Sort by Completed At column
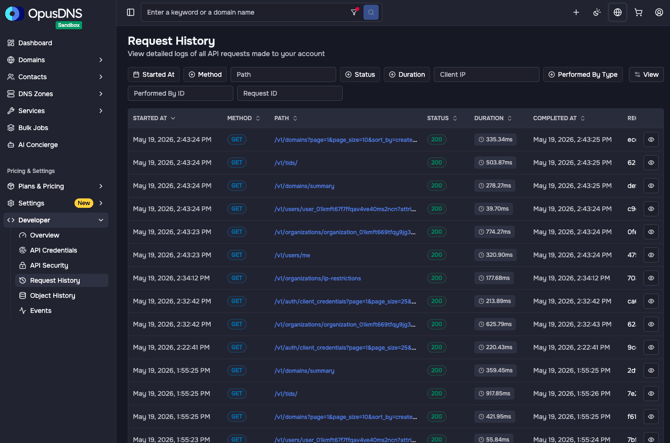The image size is (670, 443). (x=558, y=118)
